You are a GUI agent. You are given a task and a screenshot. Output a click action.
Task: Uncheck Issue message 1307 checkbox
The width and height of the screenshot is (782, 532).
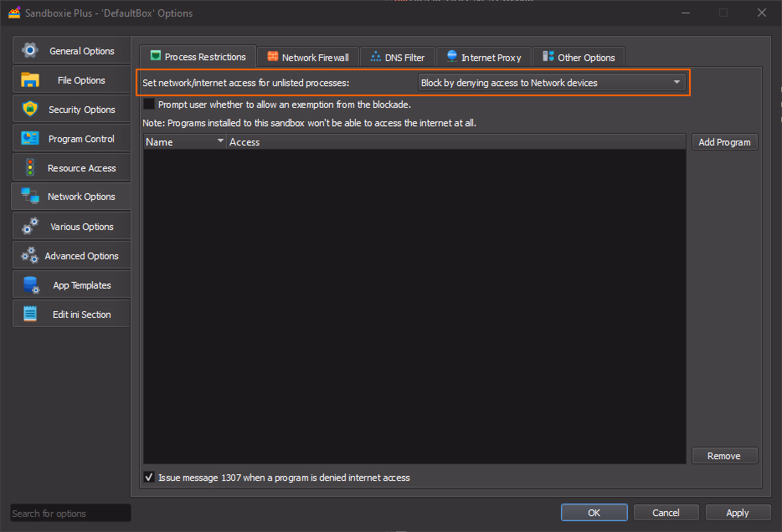[149, 478]
